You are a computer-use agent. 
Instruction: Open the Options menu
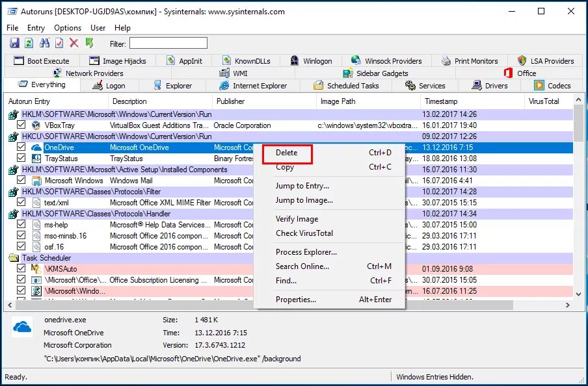[68, 28]
